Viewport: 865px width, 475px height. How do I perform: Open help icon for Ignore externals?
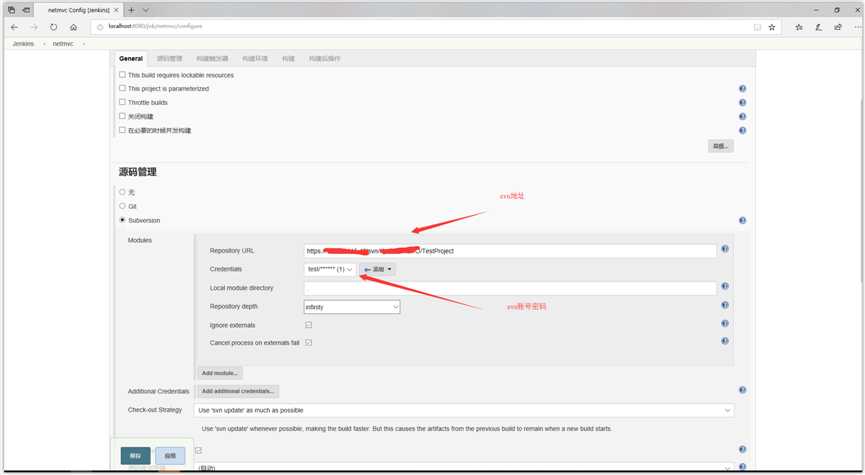725,323
